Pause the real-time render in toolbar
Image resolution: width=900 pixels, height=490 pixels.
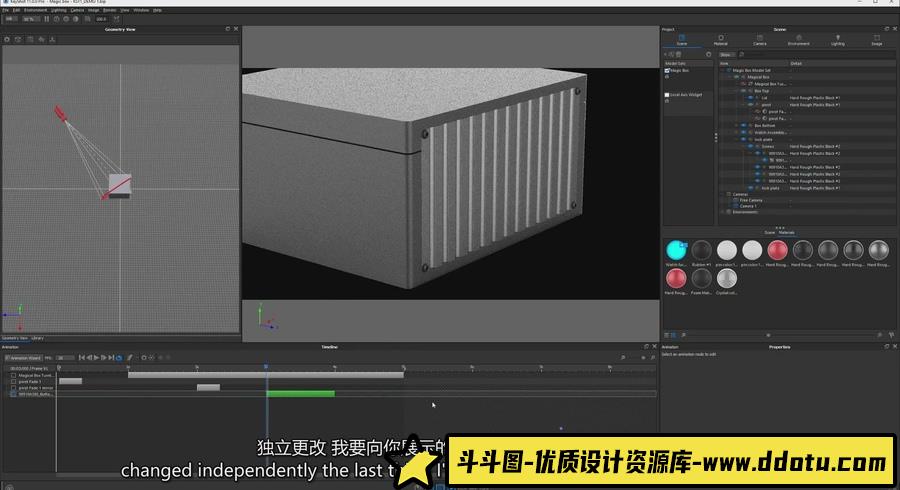point(46,19)
